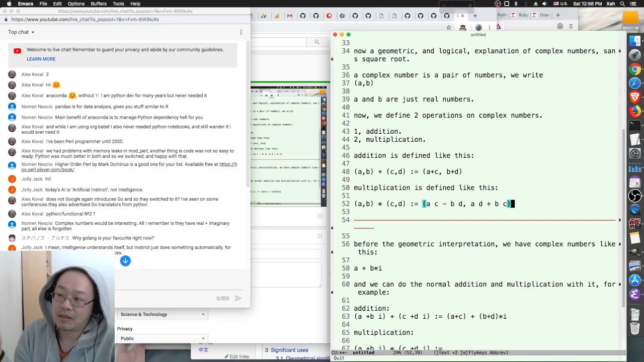Open the Privacy Public dropdown
Viewport: 644px width, 362px height.
[162, 338]
